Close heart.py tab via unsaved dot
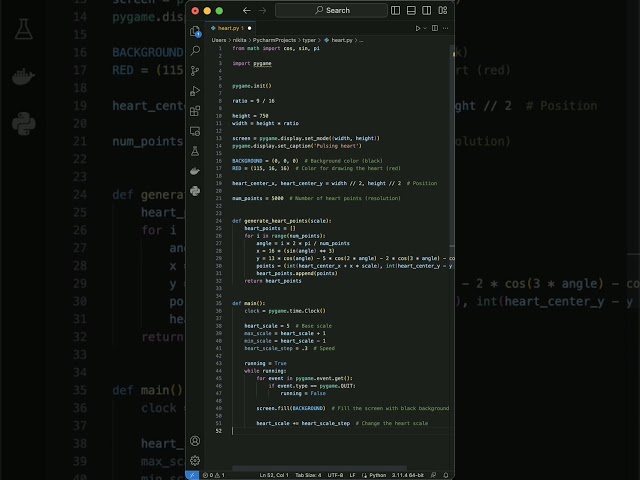 pos(249,28)
